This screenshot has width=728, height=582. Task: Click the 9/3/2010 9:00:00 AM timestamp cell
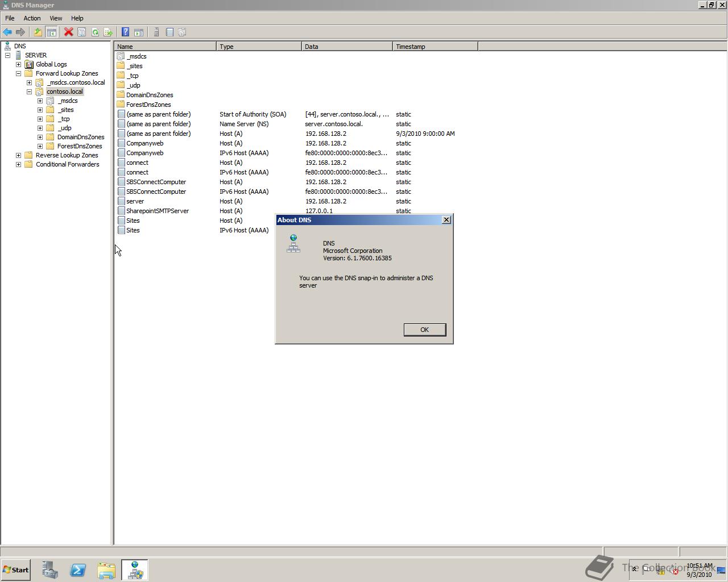coord(425,134)
